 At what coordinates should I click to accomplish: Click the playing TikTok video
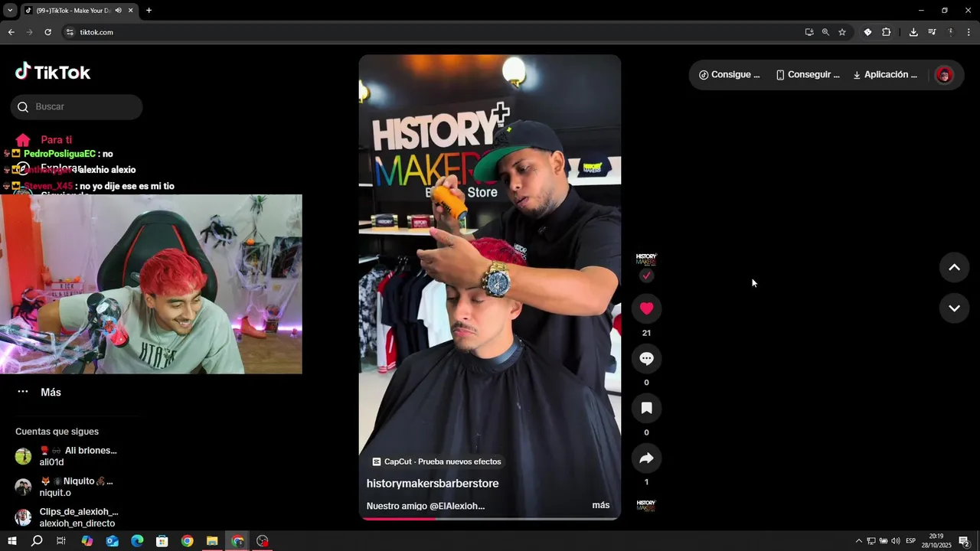point(490,288)
